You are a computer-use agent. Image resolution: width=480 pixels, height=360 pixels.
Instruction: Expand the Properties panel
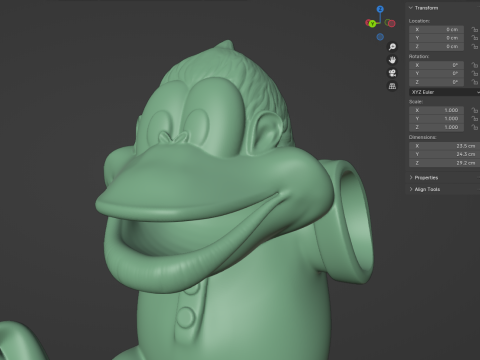(x=411, y=178)
